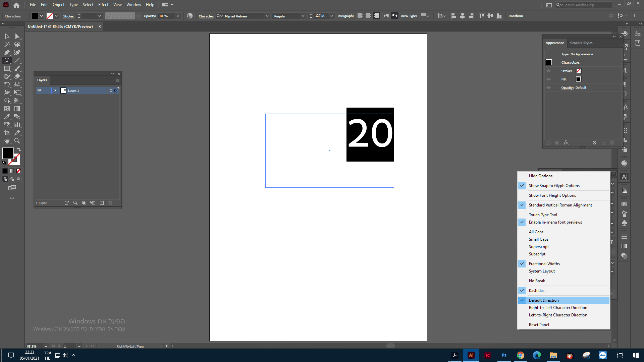Viewport: 644px width, 362px height.
Task: Choose the Hand tool
Action: point(7,141)
